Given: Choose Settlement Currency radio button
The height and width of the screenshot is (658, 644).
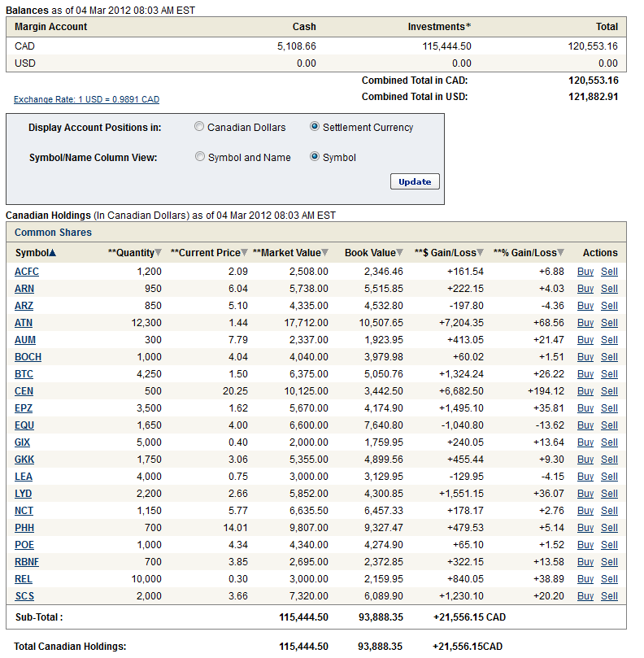Looking at the screenshot, I should click(315, 127).
